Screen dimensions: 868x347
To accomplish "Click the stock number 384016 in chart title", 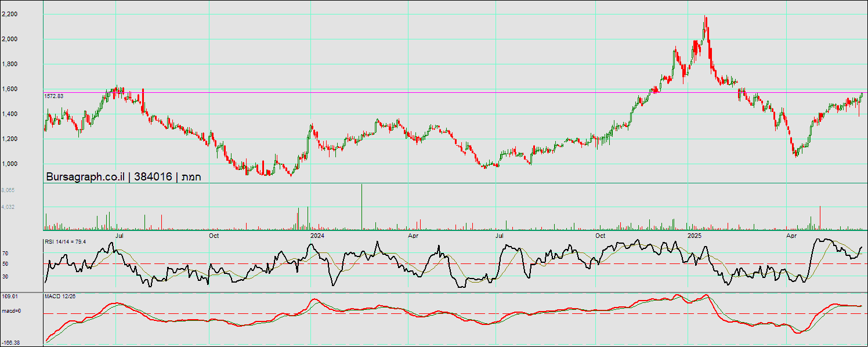I will 153,177.
